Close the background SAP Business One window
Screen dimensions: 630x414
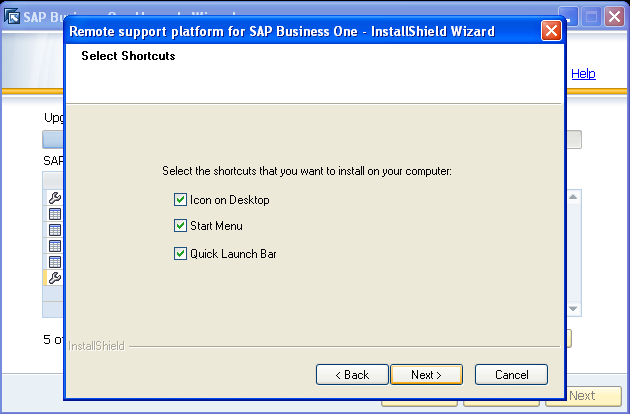point(615,16)
